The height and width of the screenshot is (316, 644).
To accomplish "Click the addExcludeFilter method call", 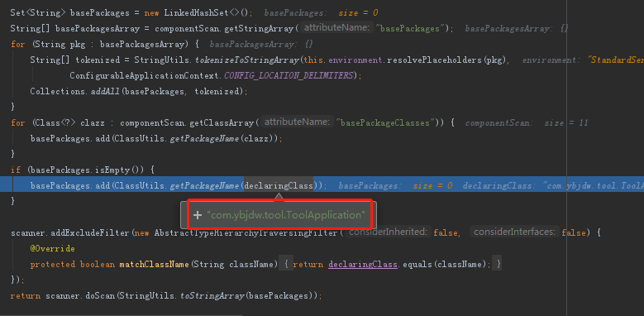I will 89,233.
